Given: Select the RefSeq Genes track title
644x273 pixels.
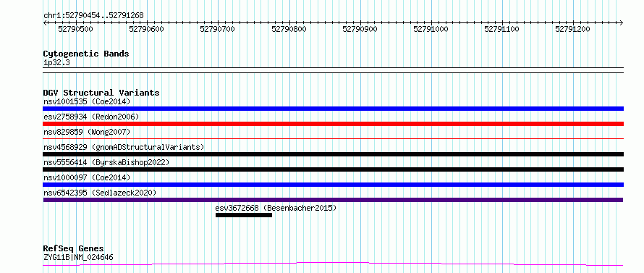Looking at the screenshot, I should (74, 249).
